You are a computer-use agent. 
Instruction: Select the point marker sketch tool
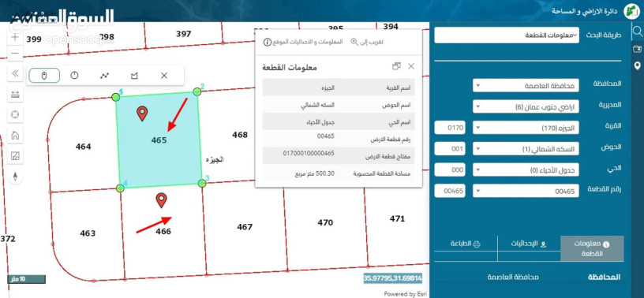pos(44,76)
